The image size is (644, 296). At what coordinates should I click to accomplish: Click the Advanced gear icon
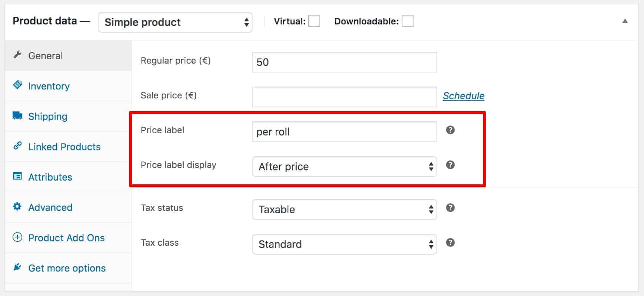(17, 206)
